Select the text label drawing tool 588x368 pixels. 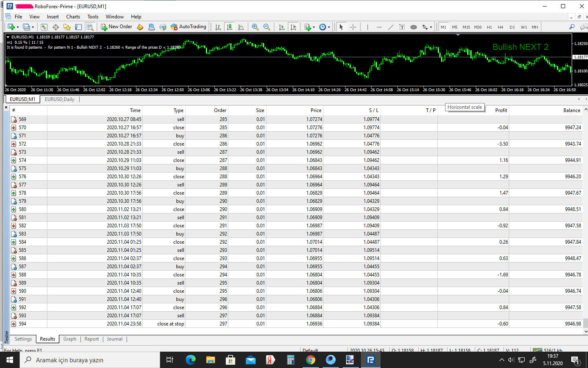[x=402, y=27]
